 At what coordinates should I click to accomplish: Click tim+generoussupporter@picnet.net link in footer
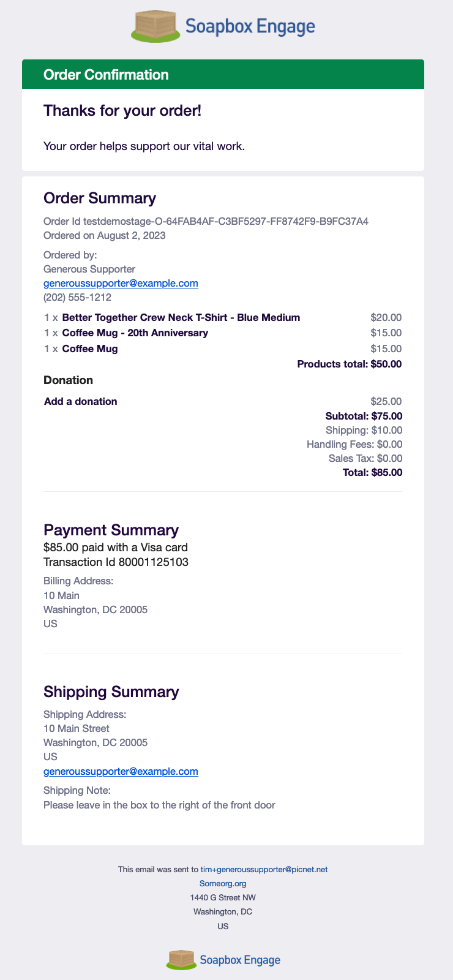(264, 869)
